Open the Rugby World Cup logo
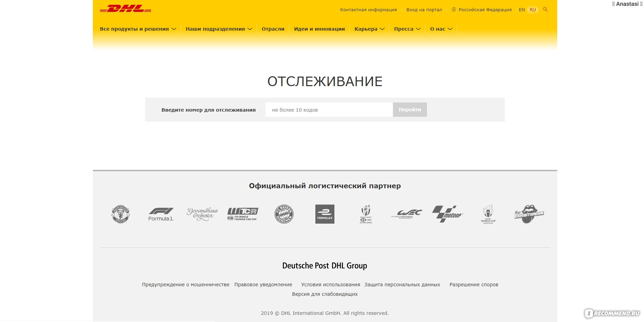The image size is (644, 322). click(x=489, y=214)
